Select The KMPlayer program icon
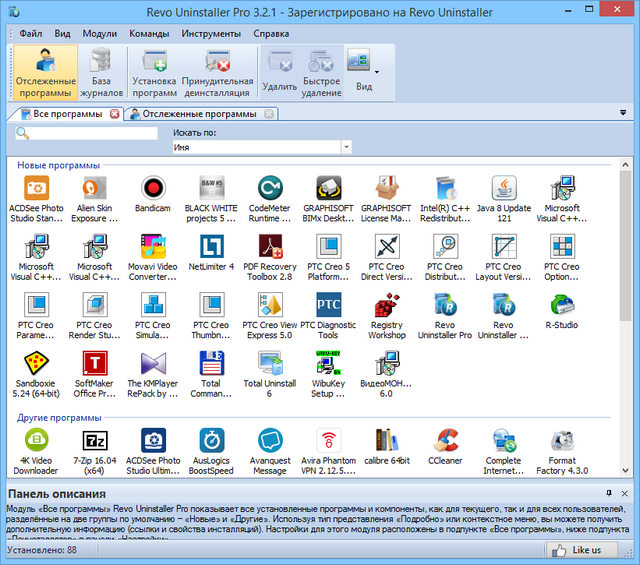The image size is (640, 565). (152, 363)
